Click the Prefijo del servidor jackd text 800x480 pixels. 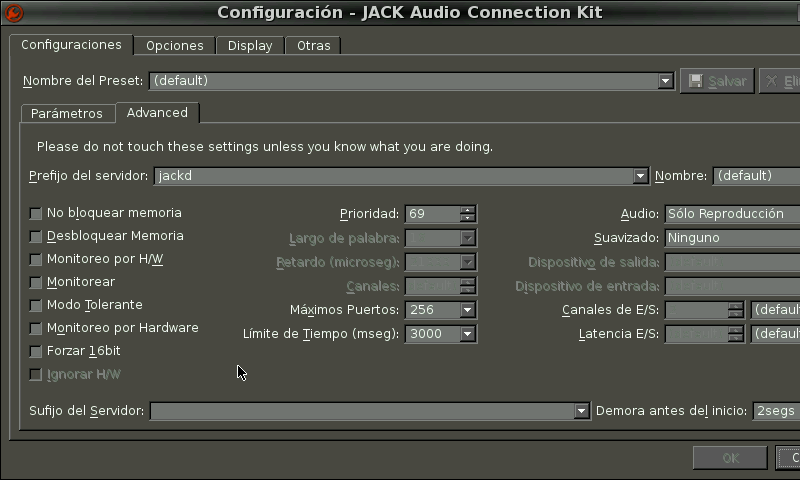(x=175, y=176)
